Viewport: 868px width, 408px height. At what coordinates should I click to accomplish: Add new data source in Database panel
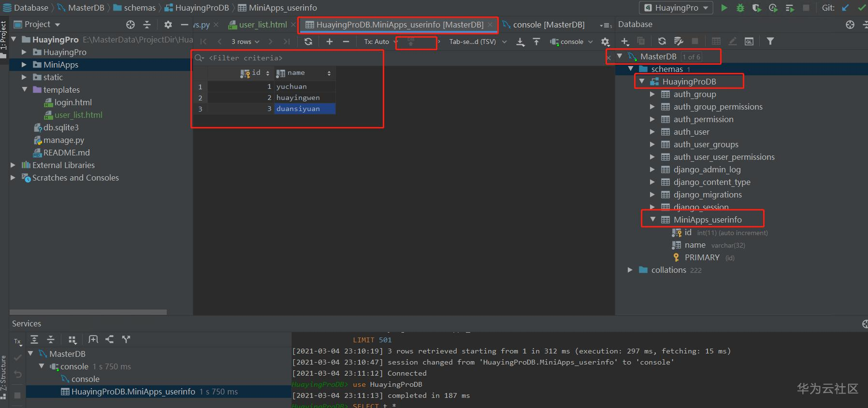(625, 42)
